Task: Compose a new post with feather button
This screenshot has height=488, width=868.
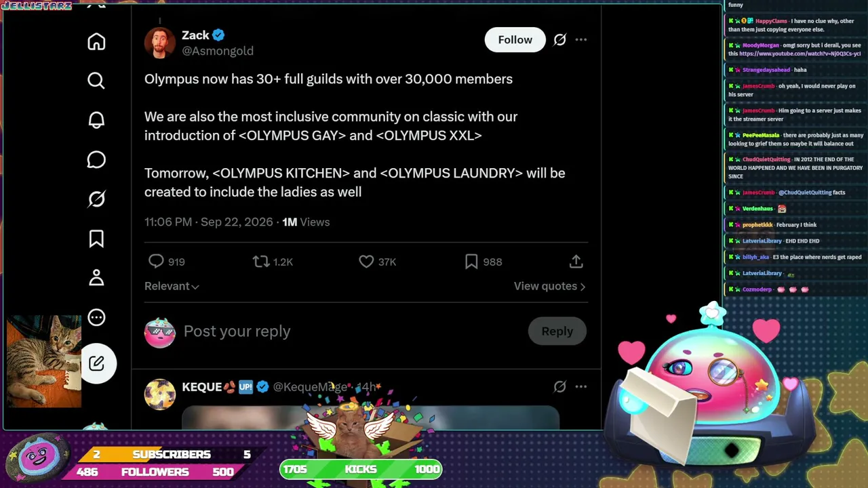Action: click(97, 363)
